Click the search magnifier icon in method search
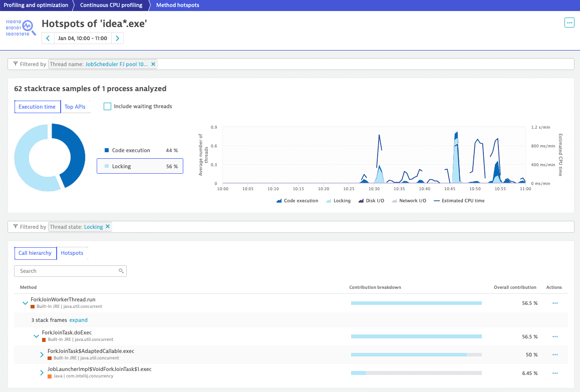The height and width of the screenshot is (392, 580). click(121, 271)
